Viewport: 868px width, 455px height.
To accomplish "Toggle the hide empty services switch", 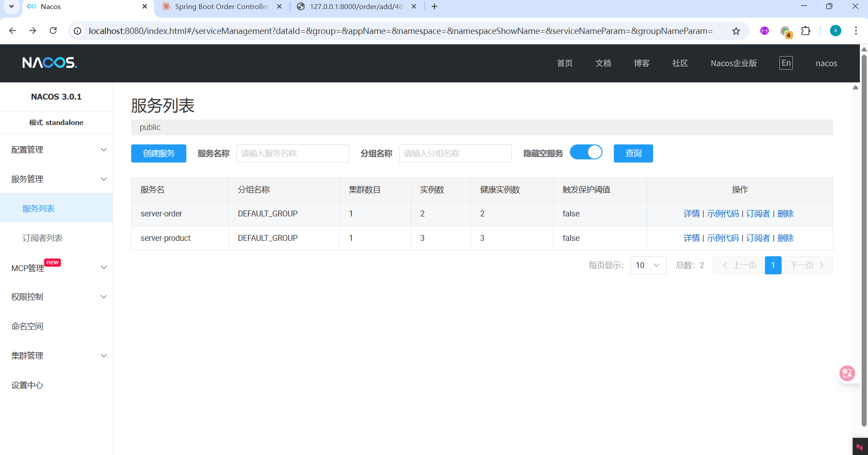I will 586,153.
